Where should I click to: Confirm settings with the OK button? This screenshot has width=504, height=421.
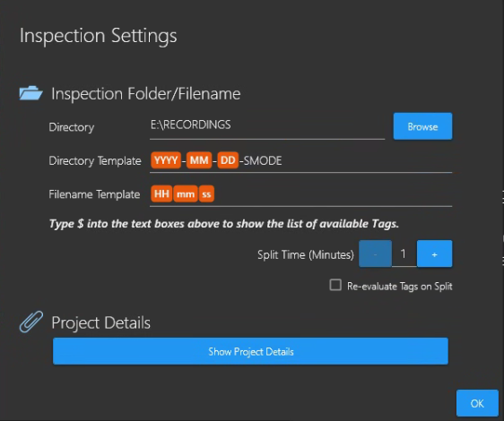[x=477, y=403]
